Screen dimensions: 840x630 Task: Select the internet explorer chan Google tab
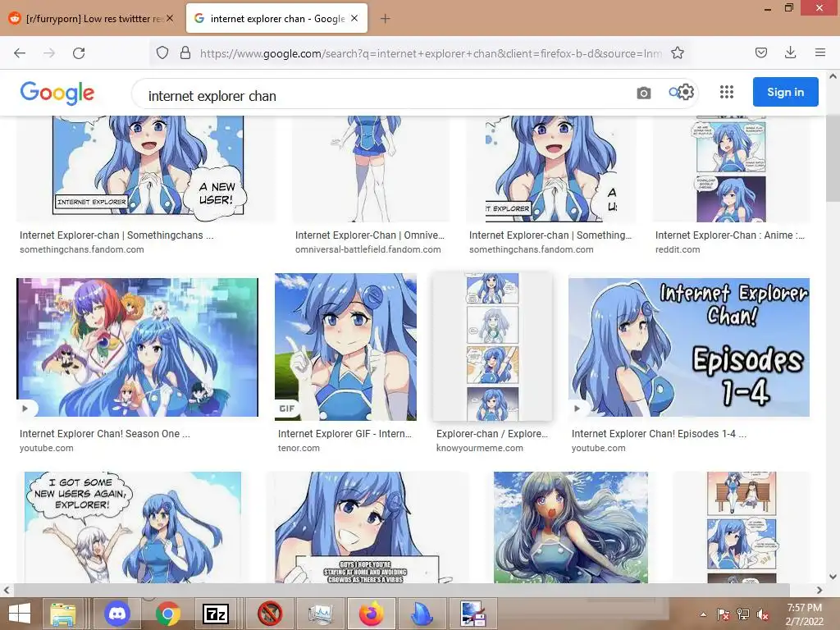[x=276, y=19]
